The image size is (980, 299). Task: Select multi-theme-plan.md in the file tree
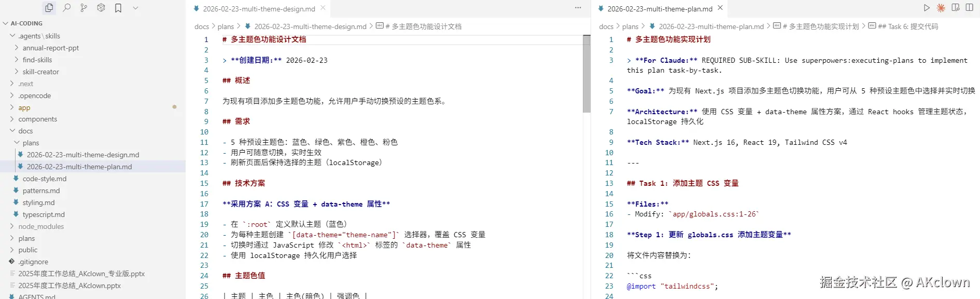[79, 167]
